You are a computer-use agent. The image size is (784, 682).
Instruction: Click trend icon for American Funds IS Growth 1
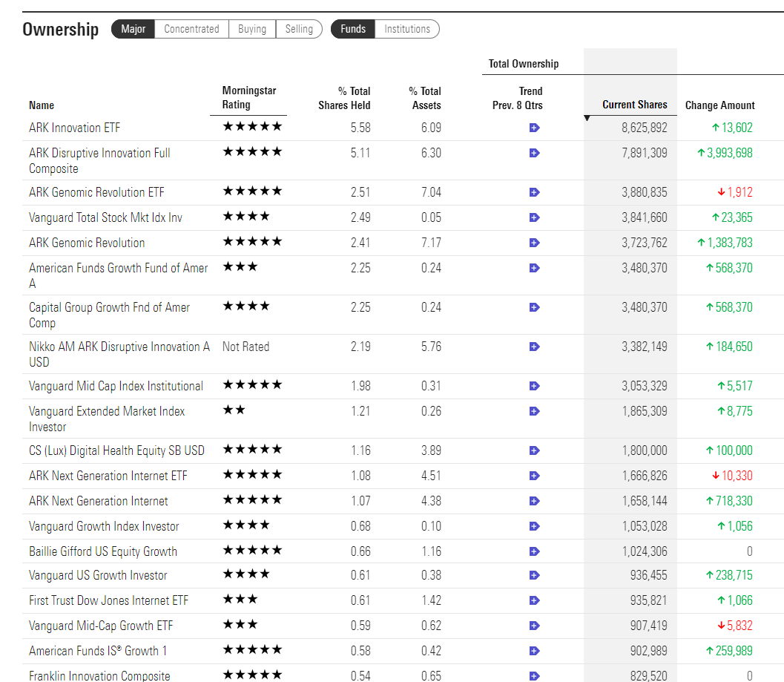[x=534, y=651]
